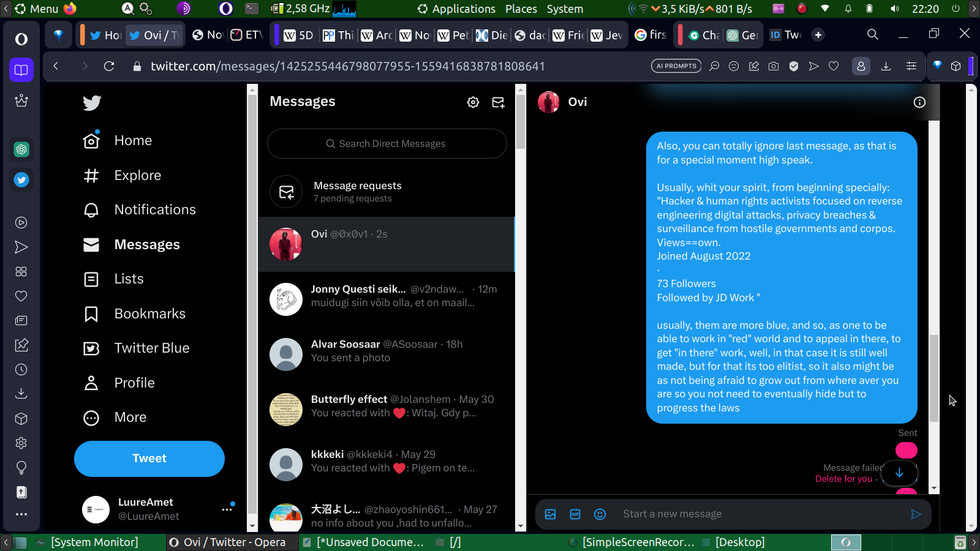Switch to System Monitor in taskbar
The width and height of the screenshot is (980, 551).
[x=88, y=542]
